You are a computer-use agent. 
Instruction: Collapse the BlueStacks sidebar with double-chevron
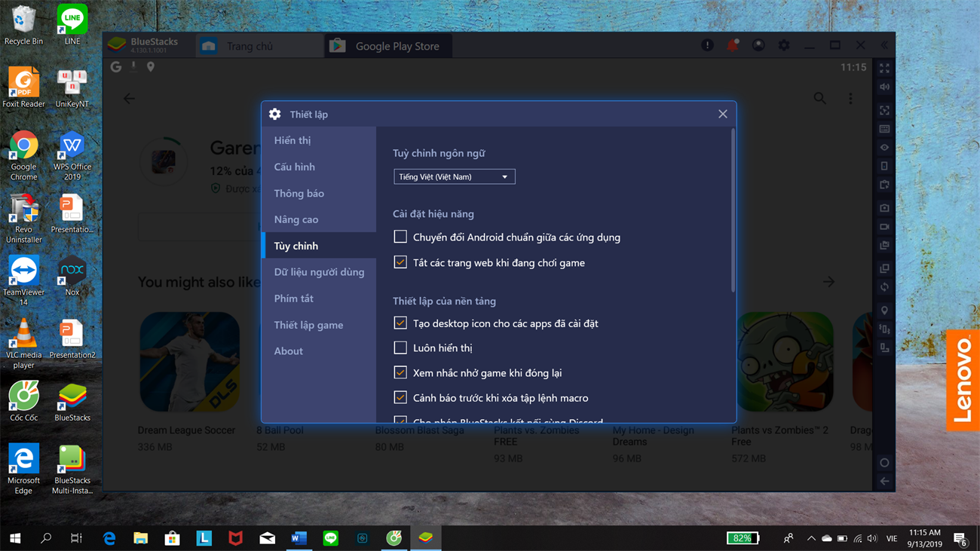point(884,45)
